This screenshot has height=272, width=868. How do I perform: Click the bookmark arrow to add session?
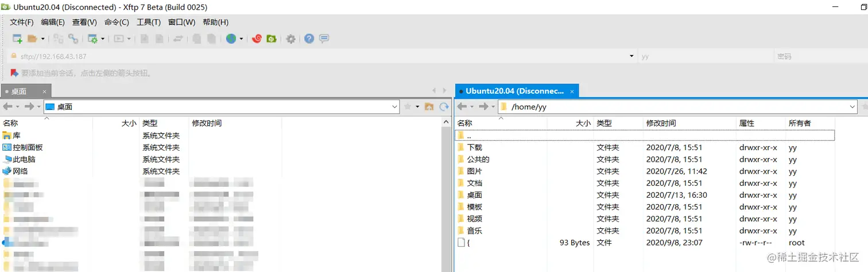point(14,73)
